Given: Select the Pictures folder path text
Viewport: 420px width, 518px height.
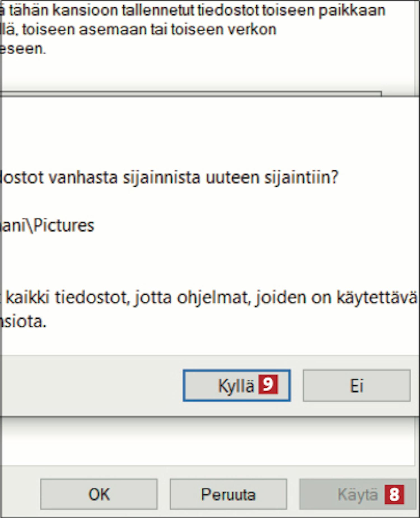Looking at the screenshot, I should (47, 225).
